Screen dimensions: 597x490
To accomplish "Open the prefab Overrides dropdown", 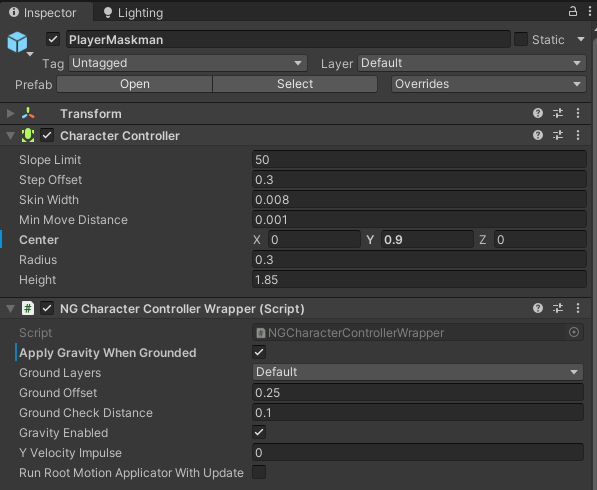I will [x=488, y=84].
